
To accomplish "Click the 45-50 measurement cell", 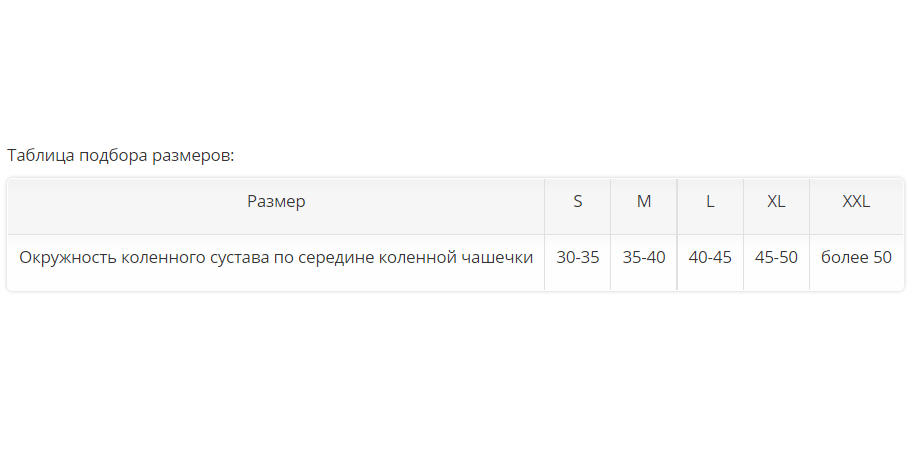I will (x=776, y=258).
